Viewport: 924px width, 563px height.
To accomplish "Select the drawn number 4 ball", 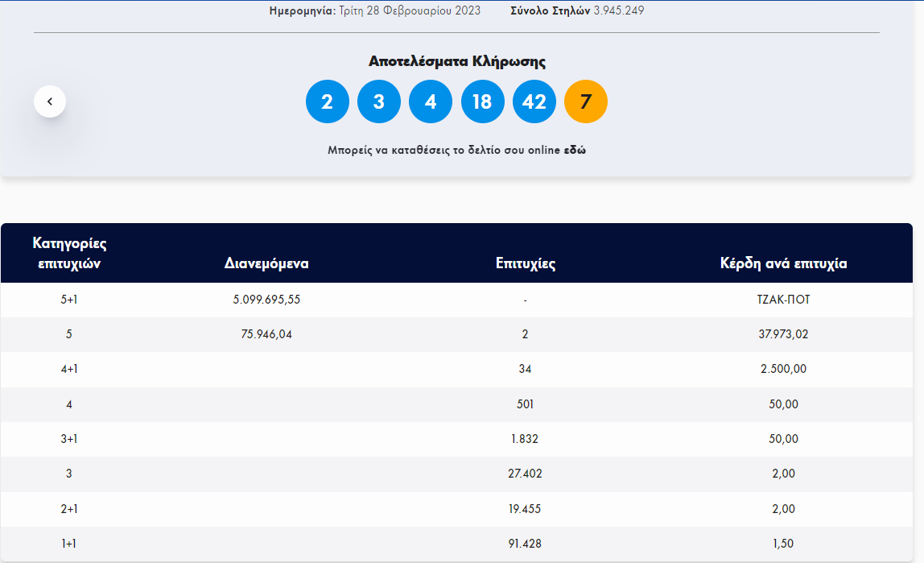I will 431,101.
